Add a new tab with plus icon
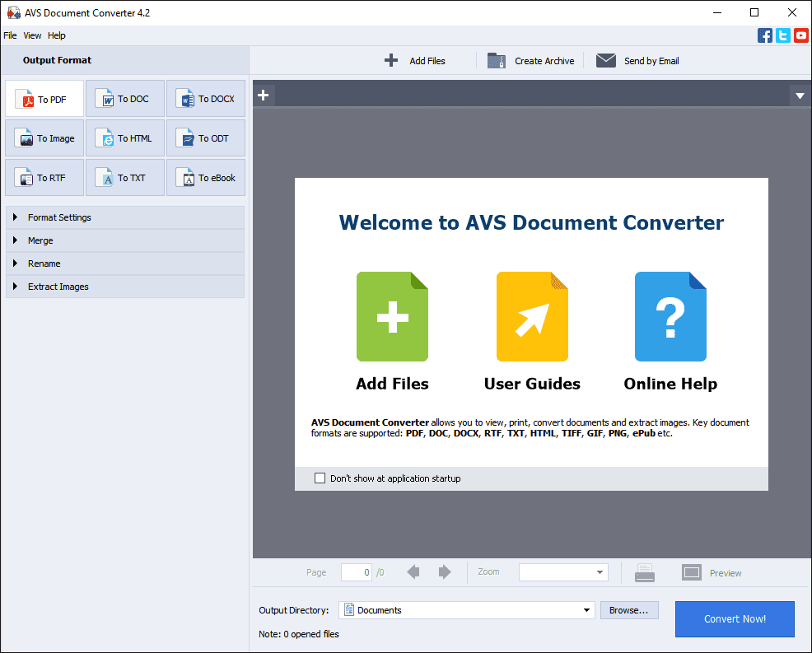The height and width of the screenshot is (653, 812). [263, 95]
